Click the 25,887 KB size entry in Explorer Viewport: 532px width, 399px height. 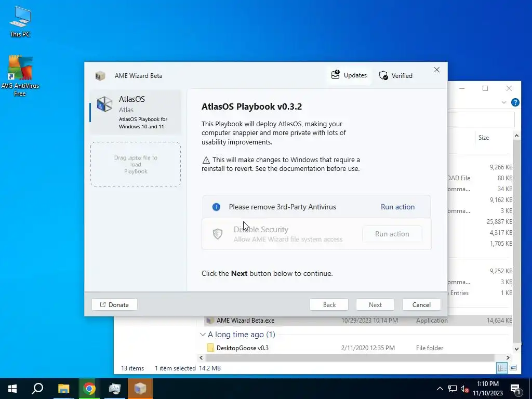pos(499,221)
